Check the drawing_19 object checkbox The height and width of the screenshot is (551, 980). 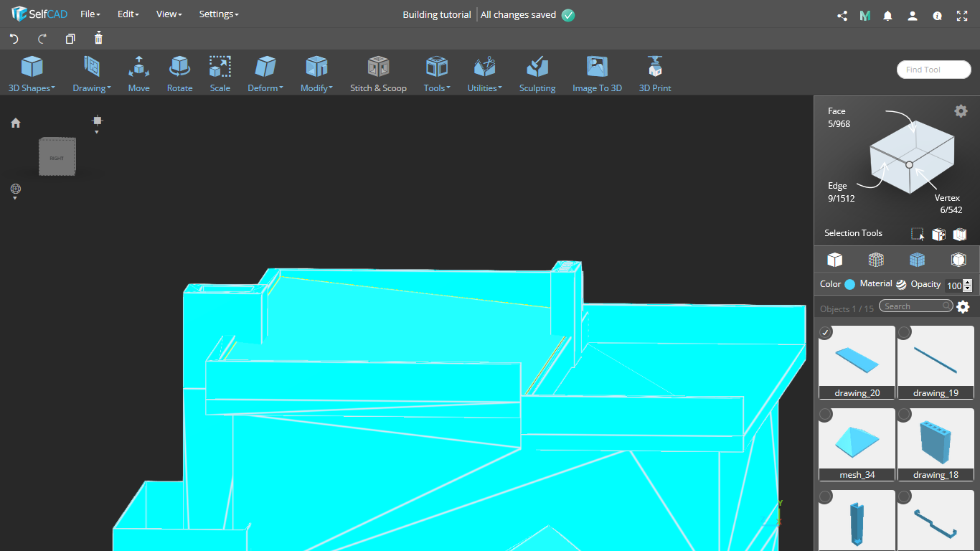coord(905,332)
